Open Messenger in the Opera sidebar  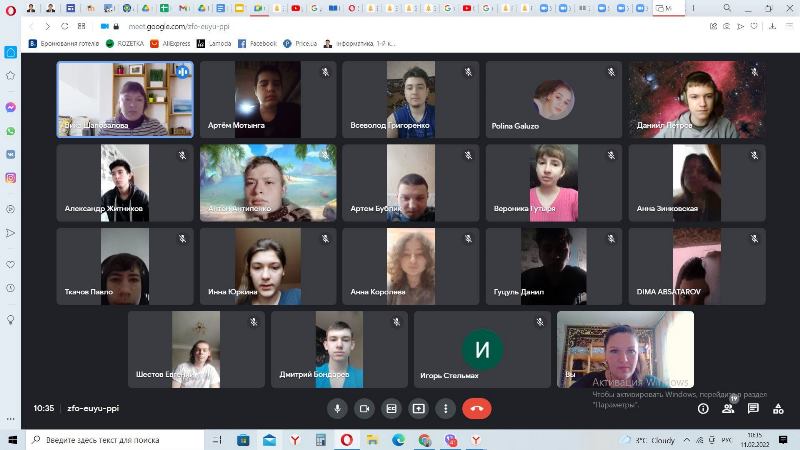pos(10,107)
